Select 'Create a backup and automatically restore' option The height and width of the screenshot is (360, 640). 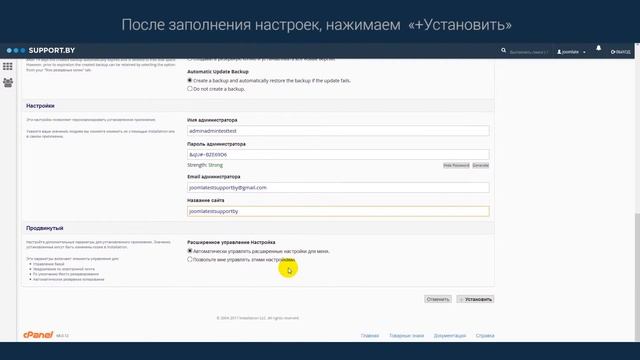190,80
